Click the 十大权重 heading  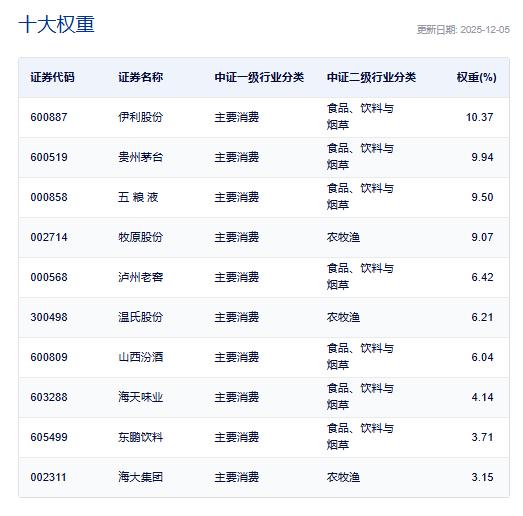[x=56, y=24]
